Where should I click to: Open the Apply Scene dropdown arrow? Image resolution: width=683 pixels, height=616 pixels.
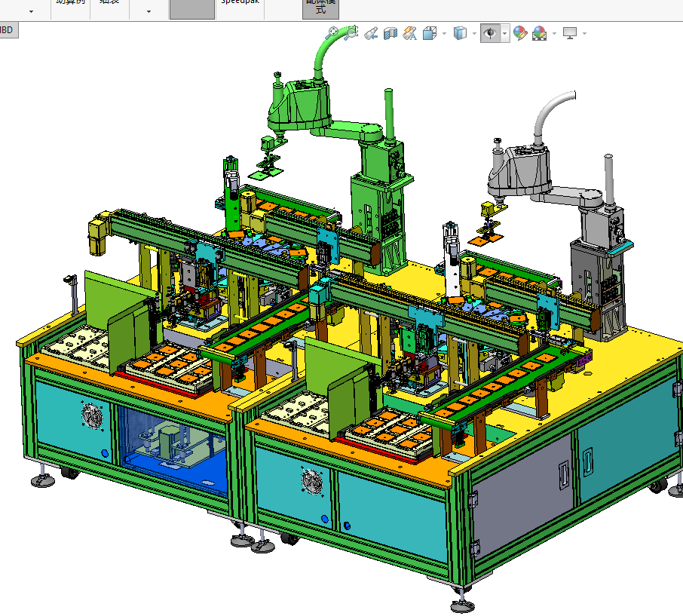tap(554, 33)
